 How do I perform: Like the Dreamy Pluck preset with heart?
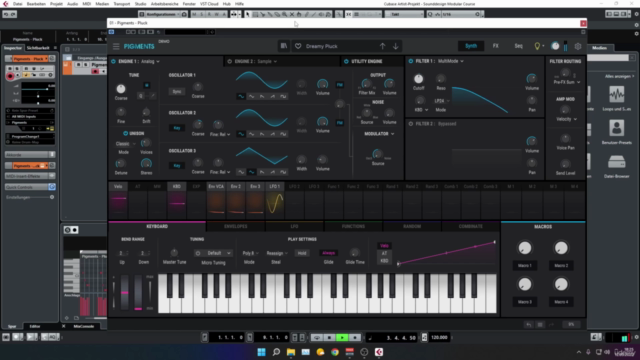298,46
